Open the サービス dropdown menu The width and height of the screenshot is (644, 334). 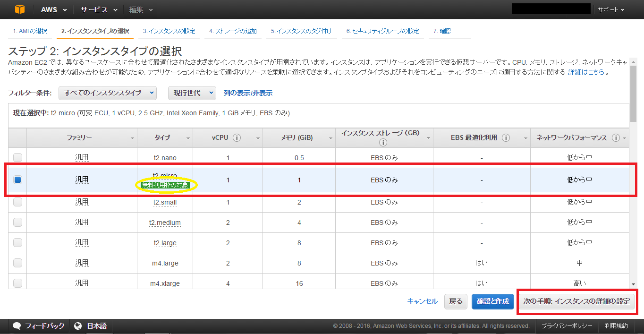pyautogui.click(x=99, y=9)
